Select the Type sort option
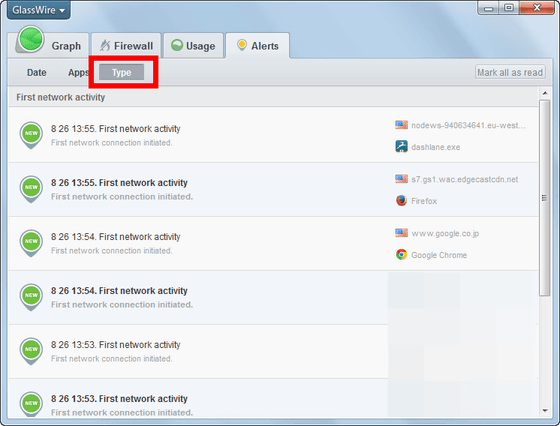The height and width of the screenshot is (426, 560). click(121, 72)
